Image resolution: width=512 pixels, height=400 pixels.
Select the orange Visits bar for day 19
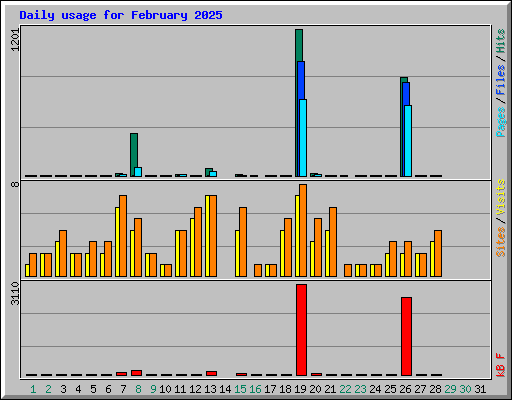click(303, 230)
